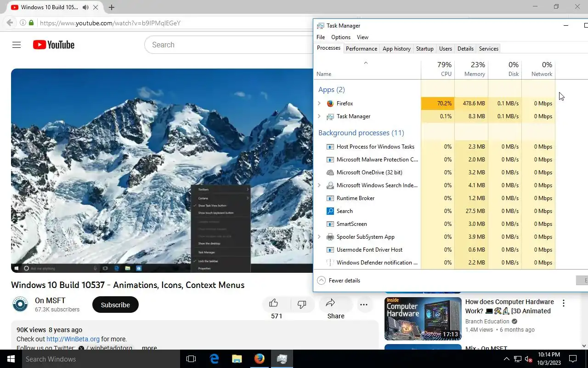Click the SmartScreen process icon
The width and height of the screenshot is (588, 368).
pos(330,224)
